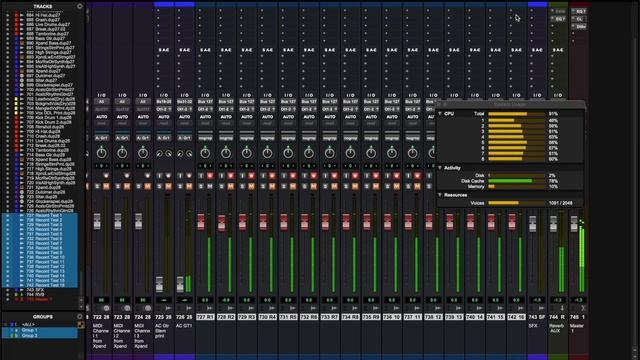
Task: Open the group ID selector on track 723
Action: [x=122, y=138]
